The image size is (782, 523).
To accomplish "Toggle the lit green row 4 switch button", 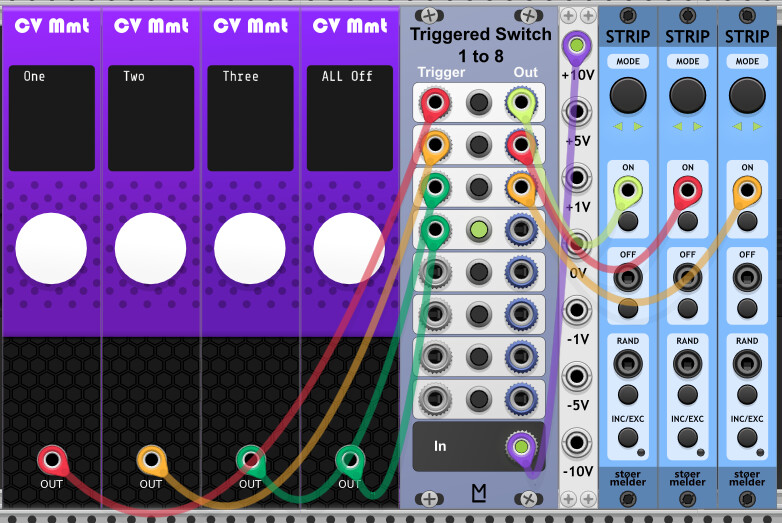I will coord(479,230).
